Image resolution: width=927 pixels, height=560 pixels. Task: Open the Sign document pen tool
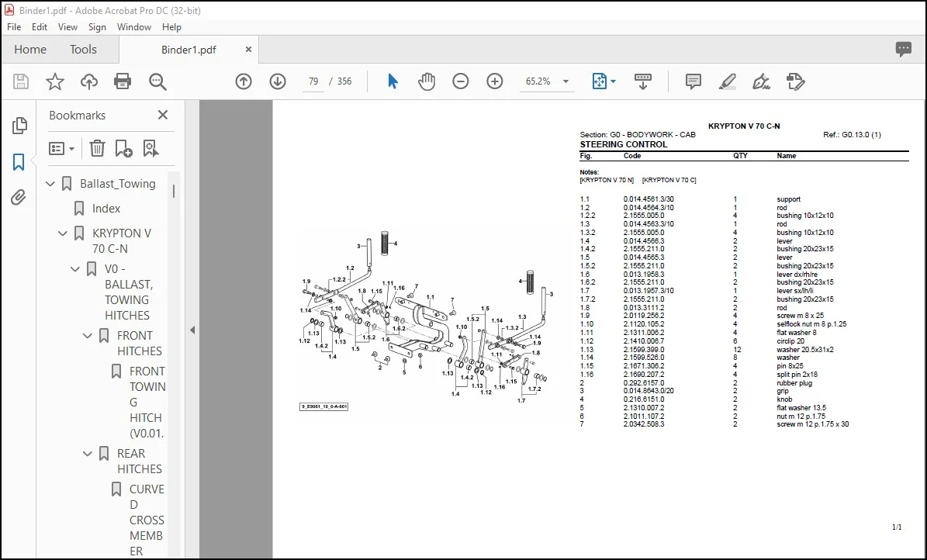761,81
